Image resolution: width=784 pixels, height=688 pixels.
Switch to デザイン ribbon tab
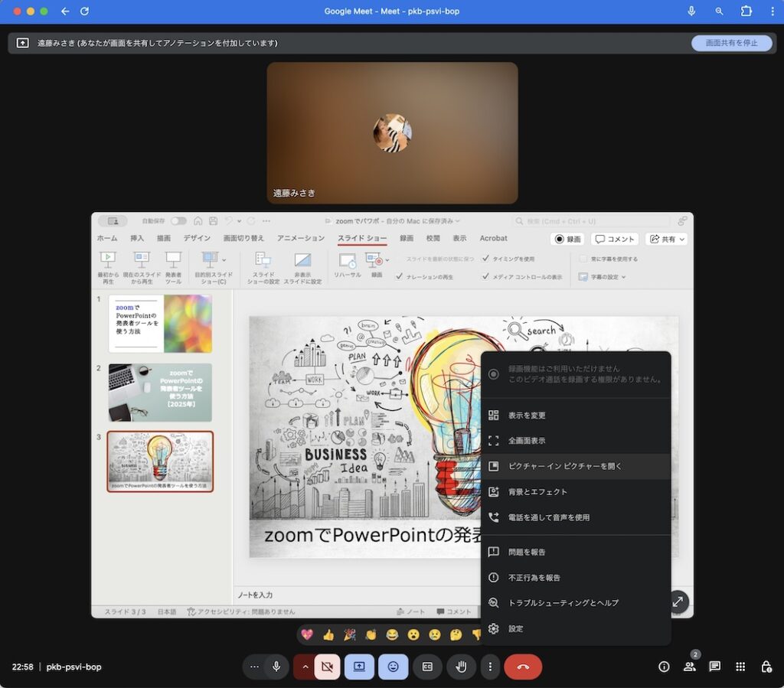197,238
